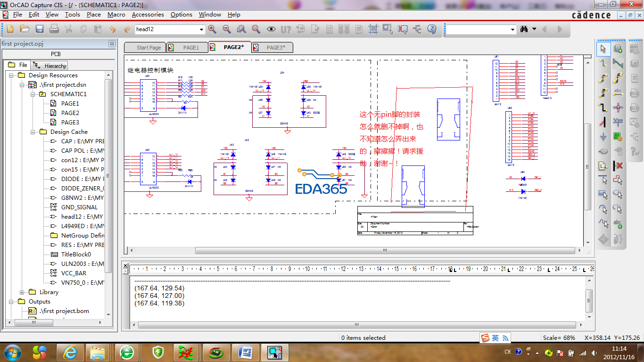
Task: Click the PCB button in project panel
Action: (x=56, y=54)
